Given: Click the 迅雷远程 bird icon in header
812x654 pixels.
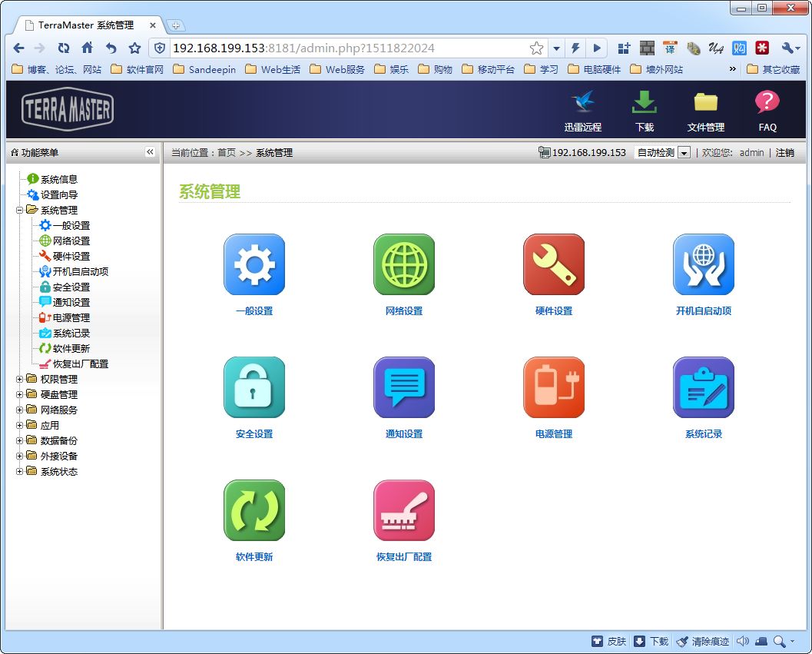Looking at the screenshot, I should [x=582, y=103].
